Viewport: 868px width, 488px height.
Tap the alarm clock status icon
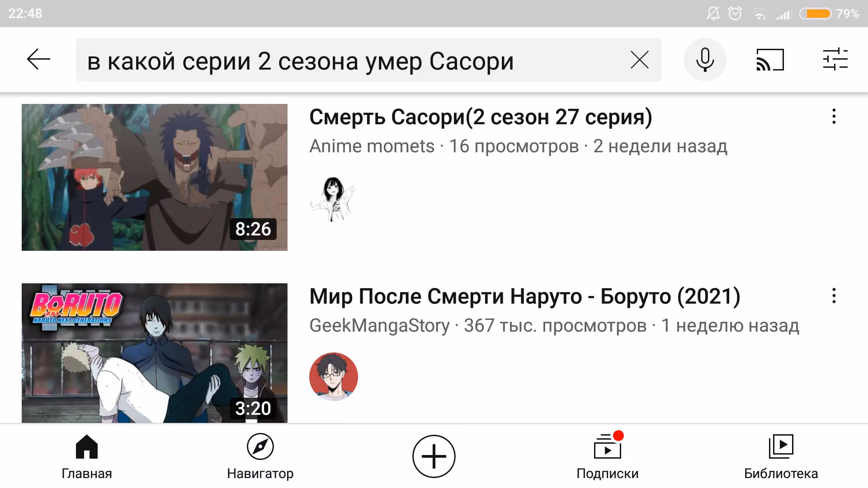pyautogui.click(x=736, y=14)
